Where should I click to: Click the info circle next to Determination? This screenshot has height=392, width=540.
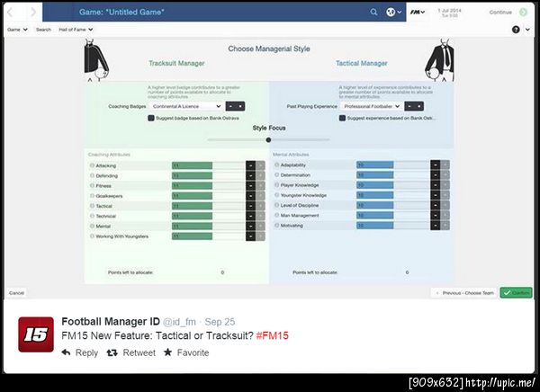[x=276, y=174]
